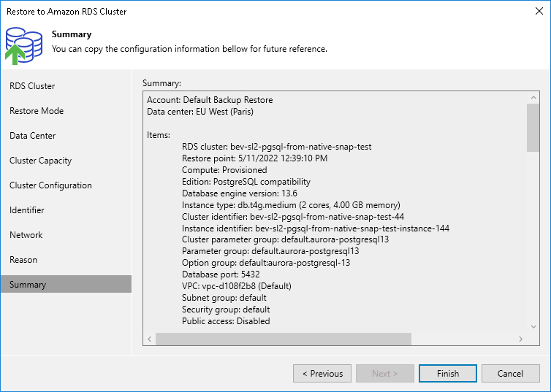Click the vertical scrollbar thumb in summary
Screen dimensions: 551x392
tap(533, 128)
